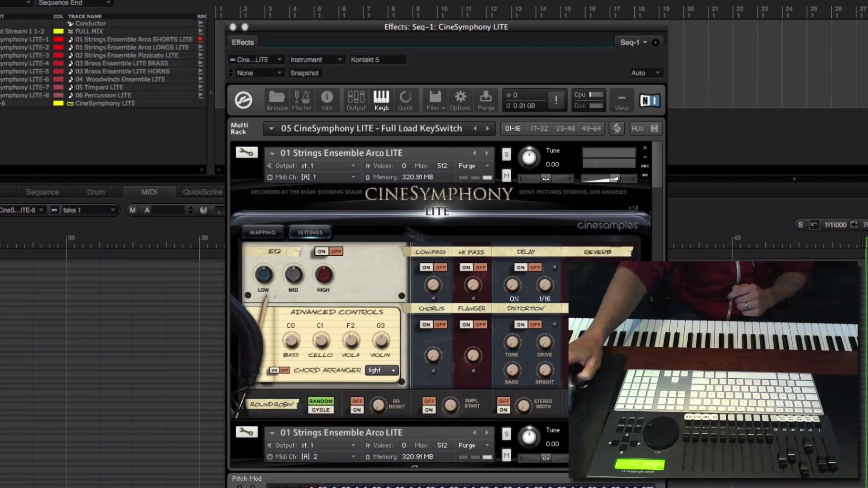Click the EQ Low knob

[x=263, y=274]
